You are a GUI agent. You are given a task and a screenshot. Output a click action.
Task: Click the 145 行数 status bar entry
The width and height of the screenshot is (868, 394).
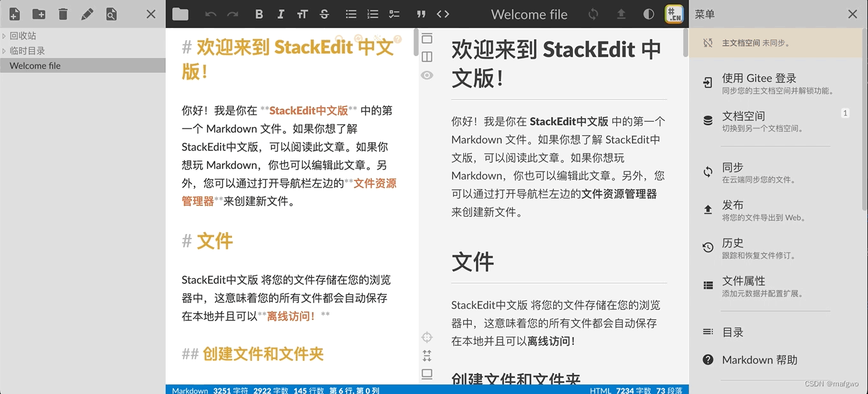click(309, 390)
